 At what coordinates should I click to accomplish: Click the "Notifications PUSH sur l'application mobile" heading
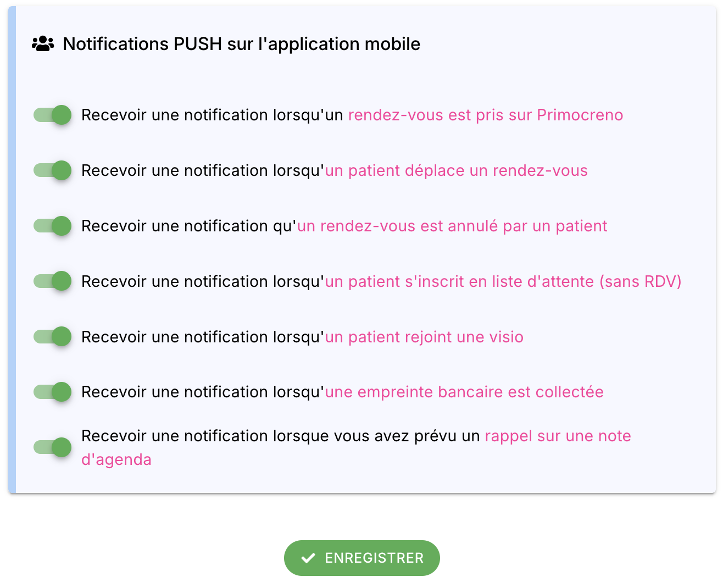tap(242, 44)
